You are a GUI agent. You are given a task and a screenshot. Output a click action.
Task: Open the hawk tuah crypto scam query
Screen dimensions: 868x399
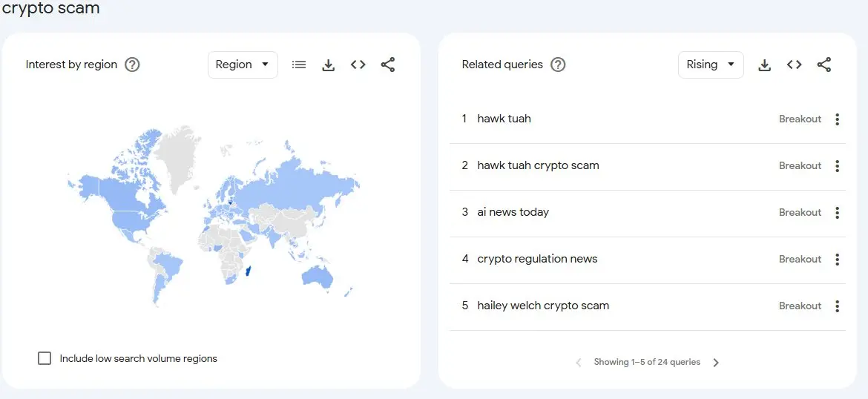tap(538, 165)
